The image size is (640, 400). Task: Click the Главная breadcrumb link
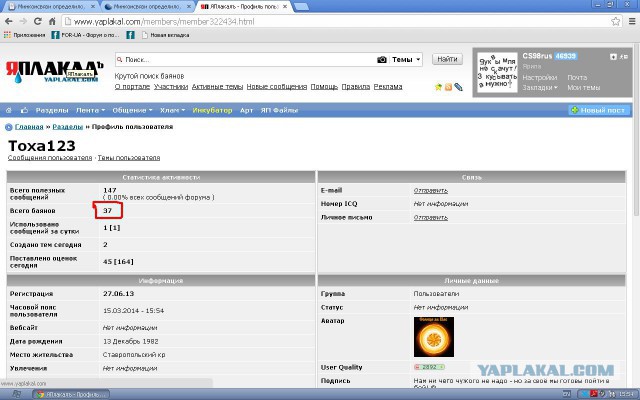29,127
